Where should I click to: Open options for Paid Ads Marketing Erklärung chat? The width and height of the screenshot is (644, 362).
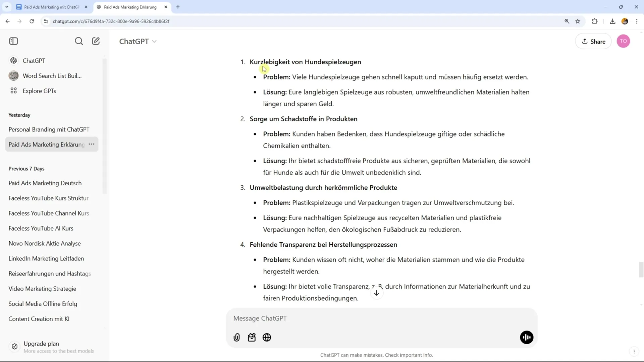pos(92,144)
